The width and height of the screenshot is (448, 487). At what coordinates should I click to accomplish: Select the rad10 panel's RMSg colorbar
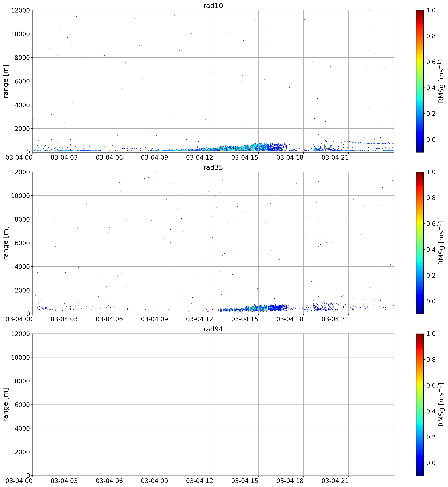pyautogui.click(x=420, y=81)
